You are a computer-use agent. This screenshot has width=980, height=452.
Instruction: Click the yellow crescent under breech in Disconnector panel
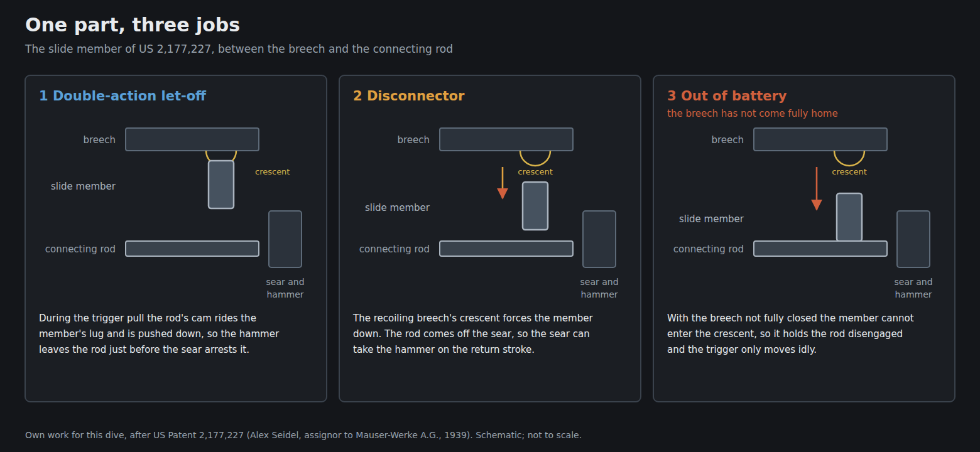[535, 158]
